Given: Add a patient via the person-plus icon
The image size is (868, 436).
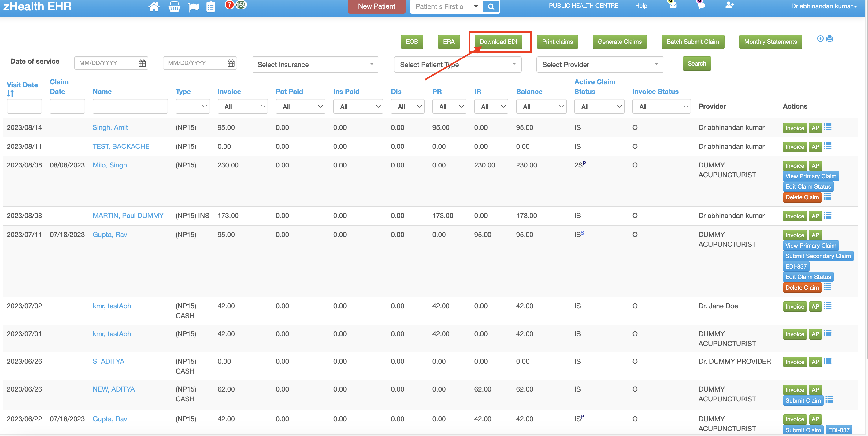Looking at the screenshot, I should [730, 6].
